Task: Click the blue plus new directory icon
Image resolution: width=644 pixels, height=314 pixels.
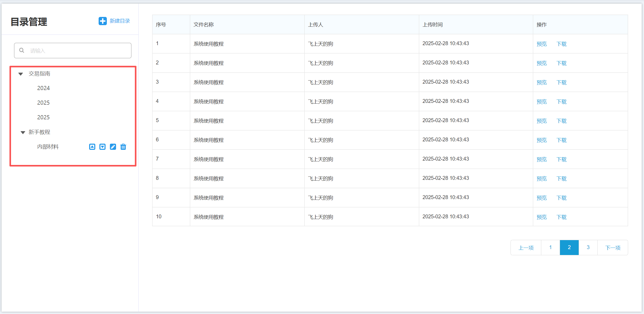Action: (102, 21)
